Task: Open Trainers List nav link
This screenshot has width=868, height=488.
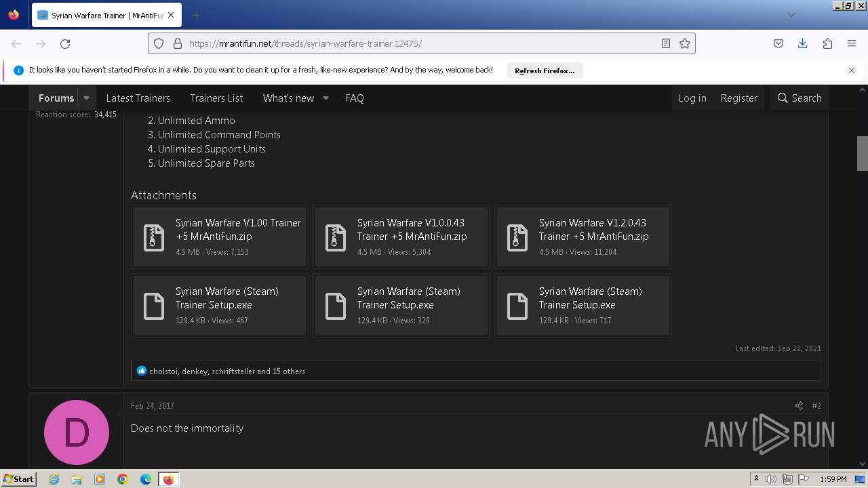Action: 217,98
